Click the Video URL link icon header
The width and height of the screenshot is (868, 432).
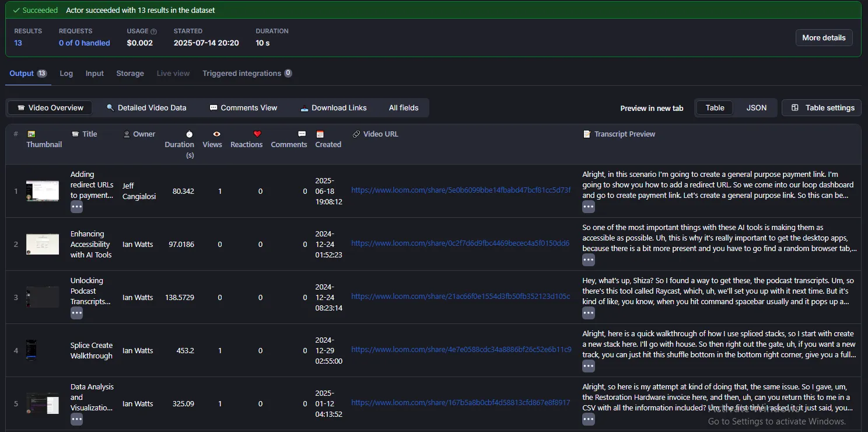tap(356, 134)
